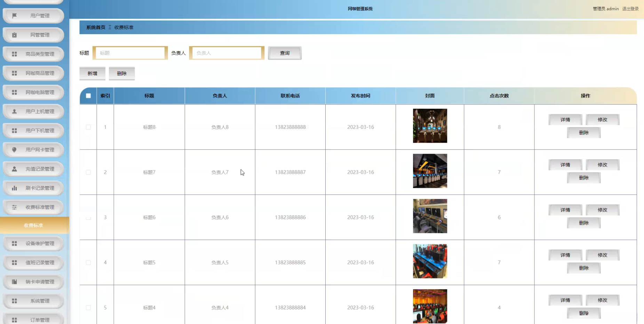Click the clipboard icon beside 网管管理

coord(14,35)
